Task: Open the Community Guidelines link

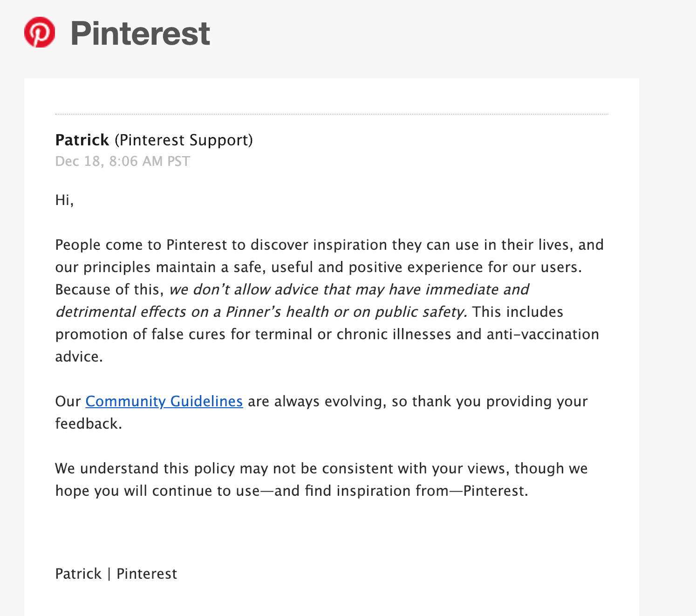Action: pos(164,401)
